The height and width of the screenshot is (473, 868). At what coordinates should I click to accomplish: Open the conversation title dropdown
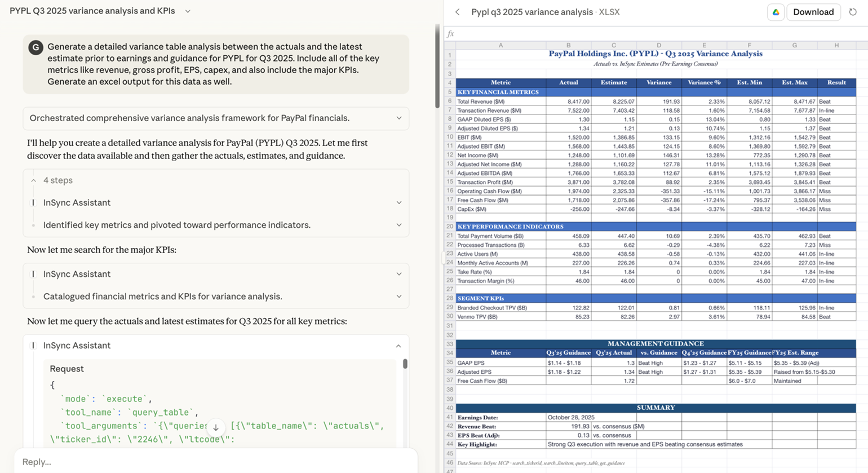(x=188, y=10)
